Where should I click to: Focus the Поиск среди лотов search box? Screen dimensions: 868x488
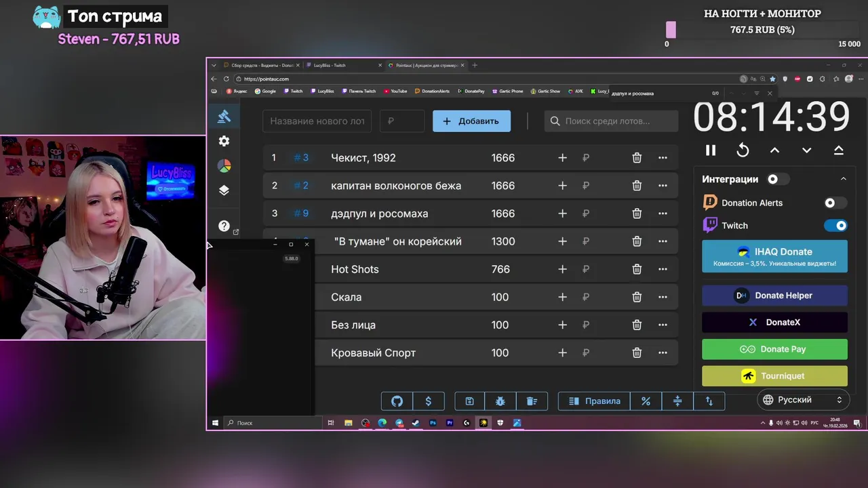(x=611, y=121)
